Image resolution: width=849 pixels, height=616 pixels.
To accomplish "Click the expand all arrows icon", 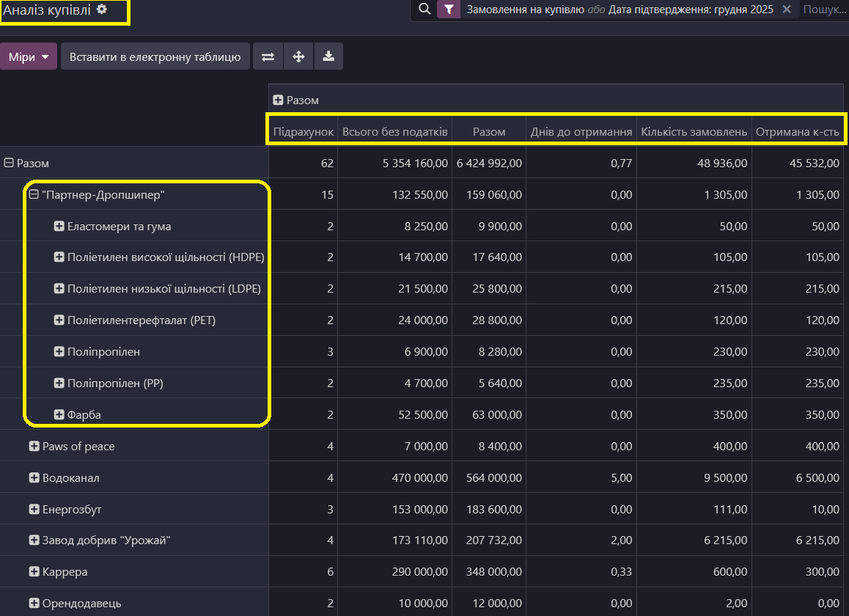I will (x=298, y=56).
